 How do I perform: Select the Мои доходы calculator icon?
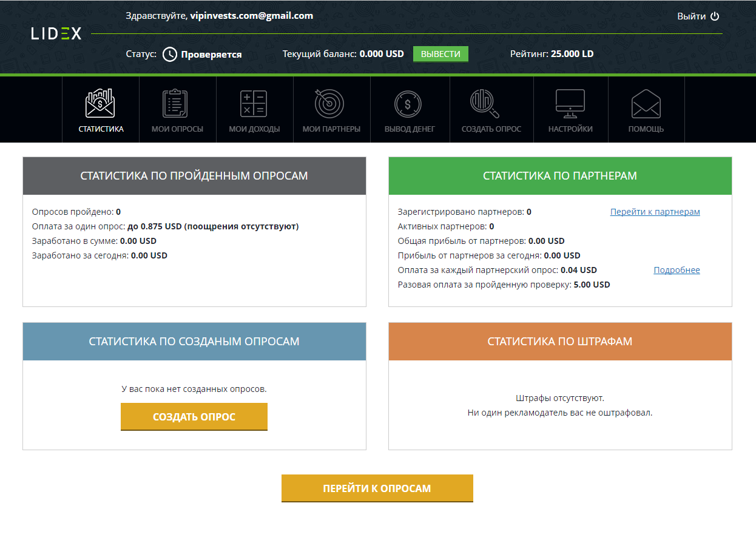(x=254, y=104)
